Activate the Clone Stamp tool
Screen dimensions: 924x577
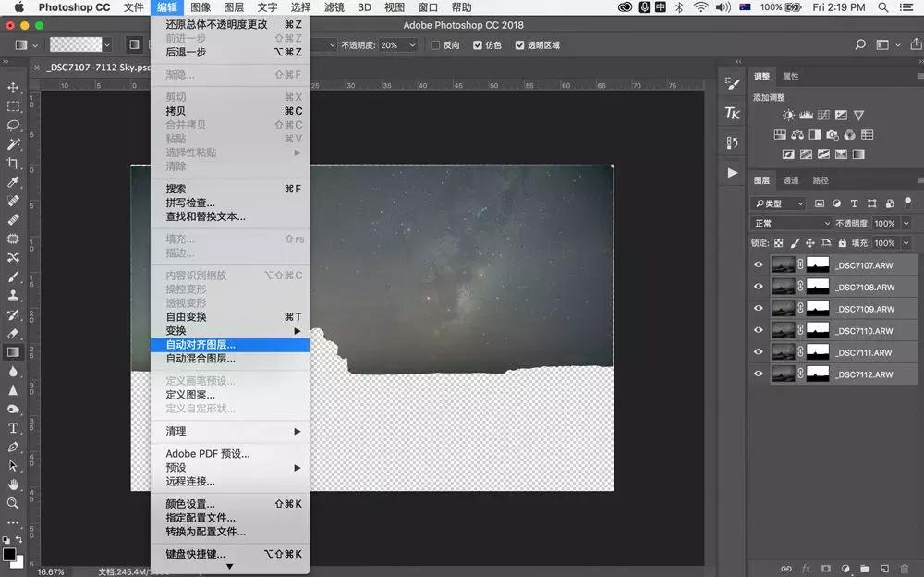(13, 293)
